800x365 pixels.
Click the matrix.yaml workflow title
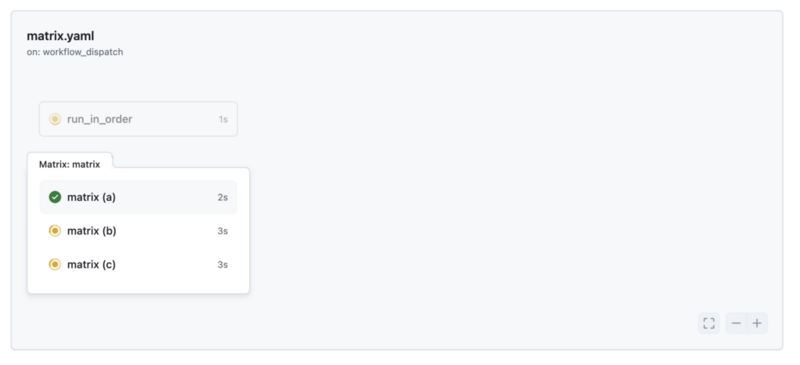[x=60, y=36]
